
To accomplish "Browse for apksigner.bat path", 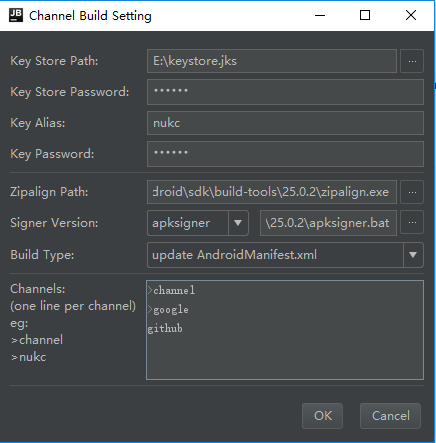I will click(412, 223).
